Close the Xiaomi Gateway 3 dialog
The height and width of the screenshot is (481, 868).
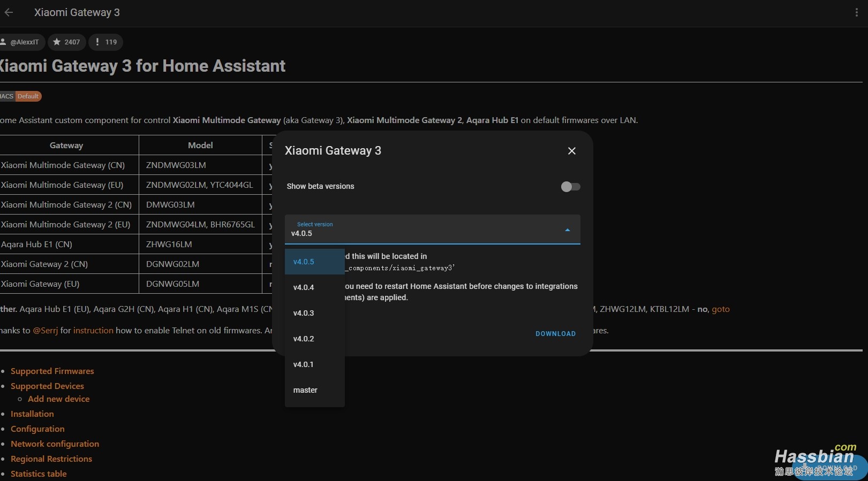pos(572,151)
